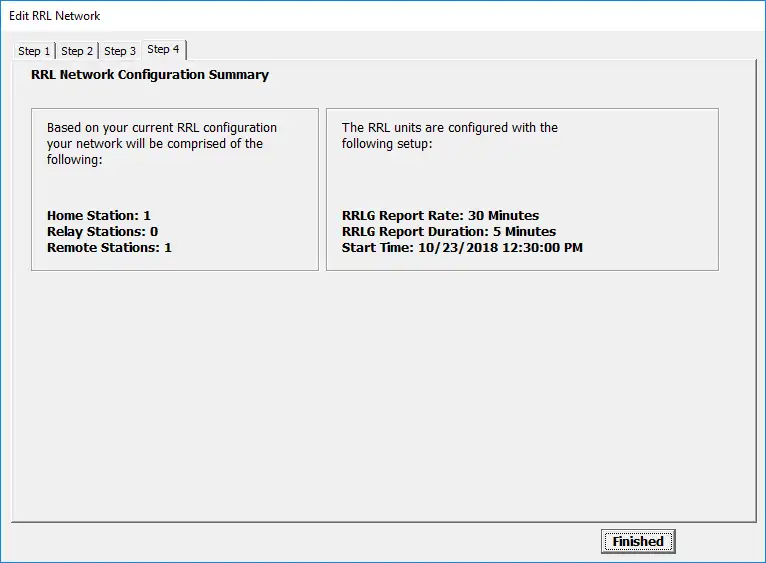Select the RRLG Report Duration: 5 Minutes text
The image size is (766, 563).
click(449, 231)
